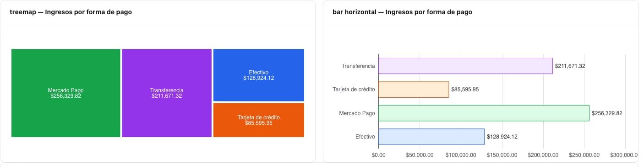This screenshot has height=167, width=644.
Task: Select the Tarjeta de crédito horizontal bar
Action: [x=414, y=89]
